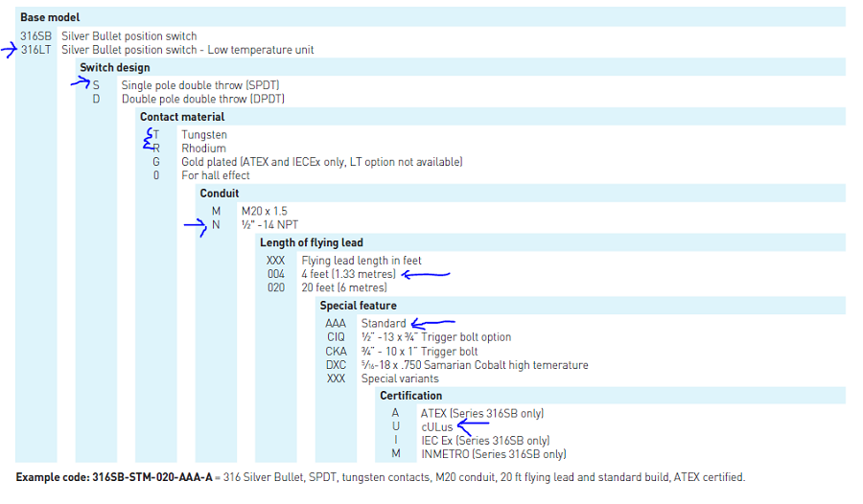Screen dimensions: 863x504
Task: Click the M conduit code
Action: click(x=217, y=212)
